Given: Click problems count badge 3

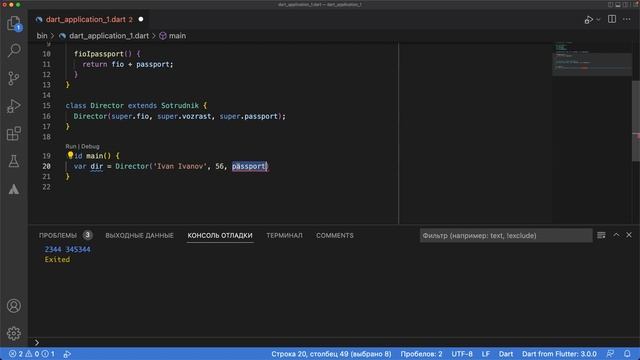Looking at the screenshot, I should click(x=87, y=235).
